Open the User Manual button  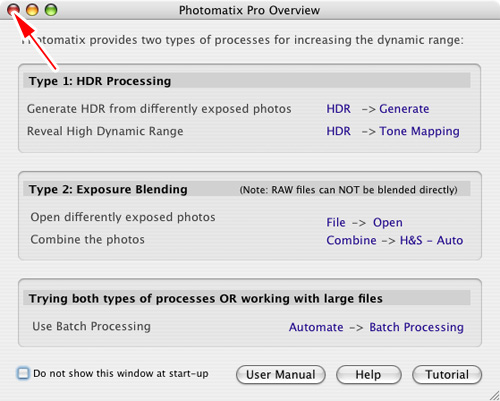coord(281,374)
